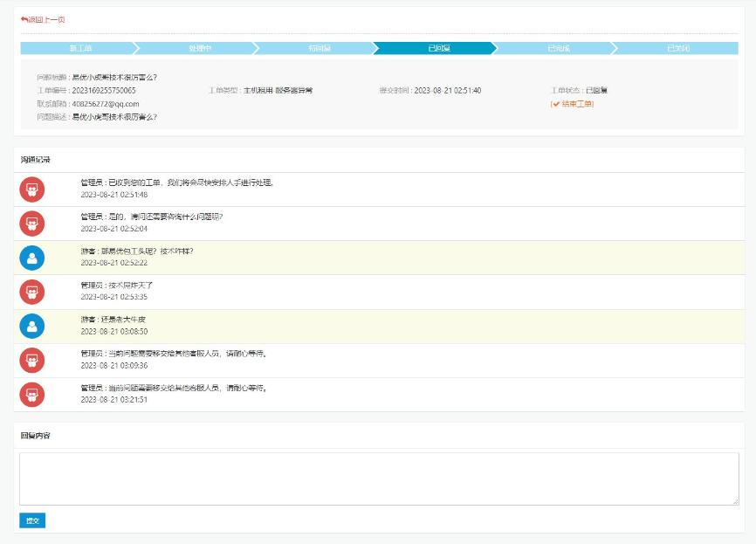Select the highlighted 已回复 progress step
Viewport: 756px width, 544px height.
(439, 48)
